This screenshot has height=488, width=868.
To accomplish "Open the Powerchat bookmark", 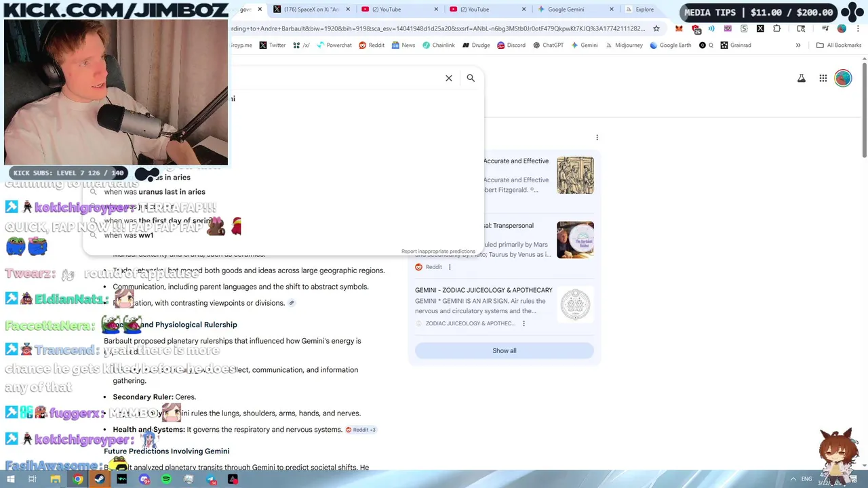I will point(334,45).
